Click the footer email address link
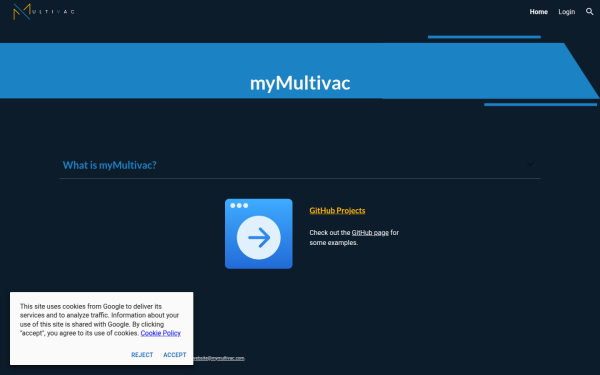 tap(219, 358)
